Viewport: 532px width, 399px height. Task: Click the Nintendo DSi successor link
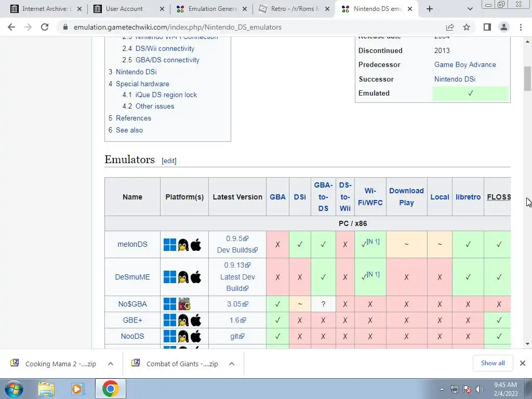(455, 79)
